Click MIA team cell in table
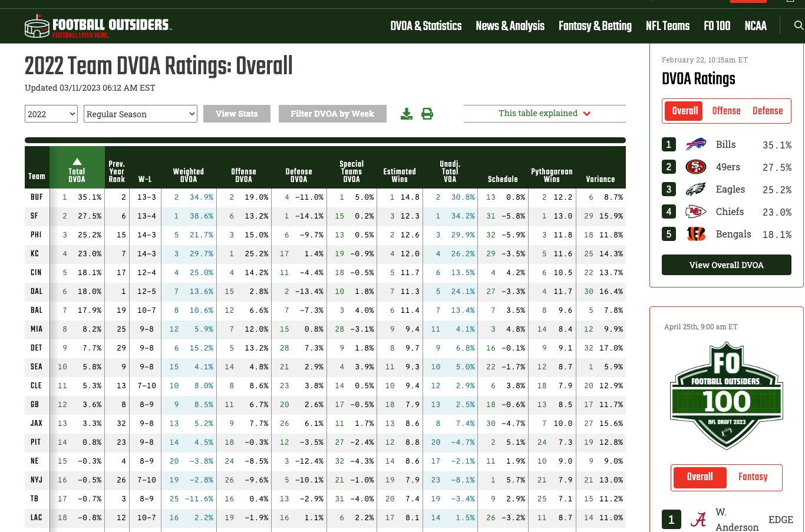Screen dimensions: 805x532 37,329
